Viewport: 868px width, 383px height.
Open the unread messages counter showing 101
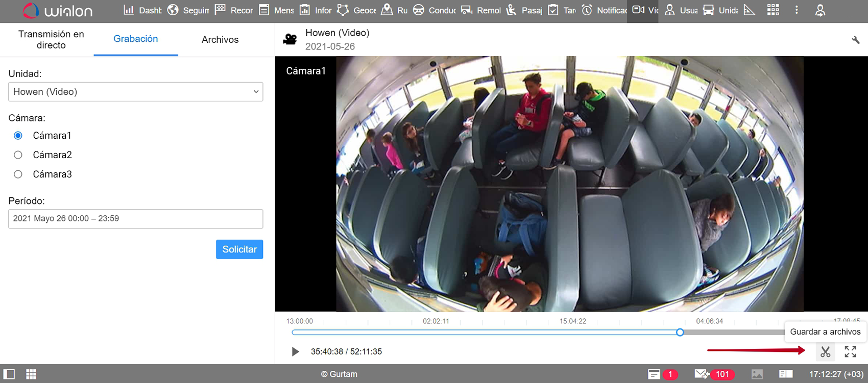click(715, 374)
